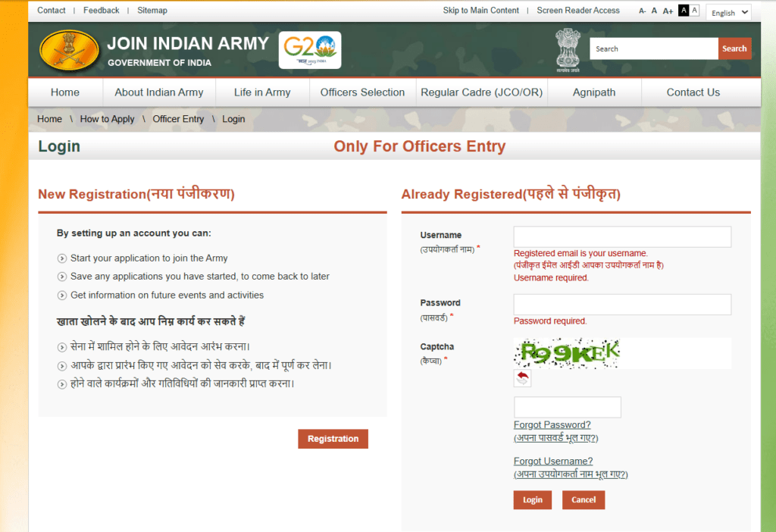Click the national emblem beside the search box
Screen dimensions: 776x532
[568, 50]
